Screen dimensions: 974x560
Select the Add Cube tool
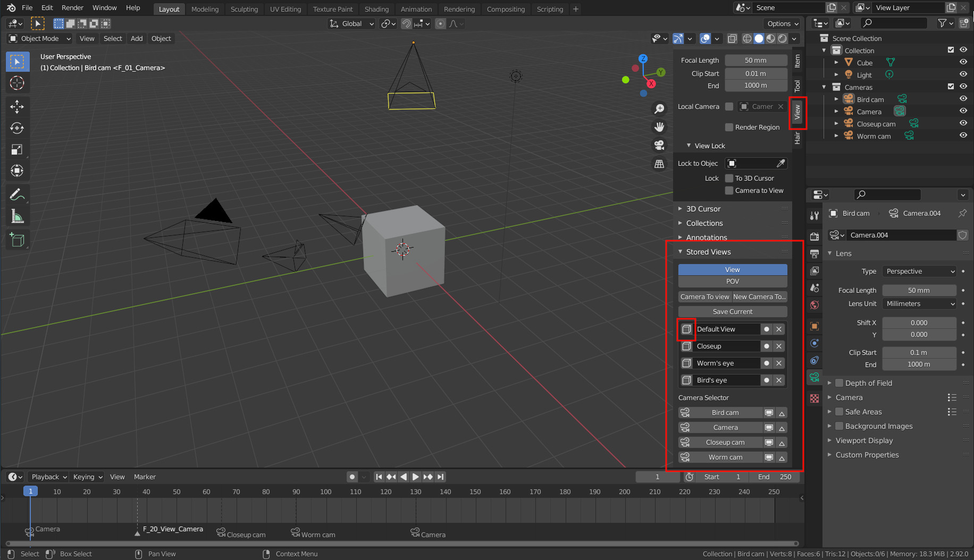[x=17, y=240]
